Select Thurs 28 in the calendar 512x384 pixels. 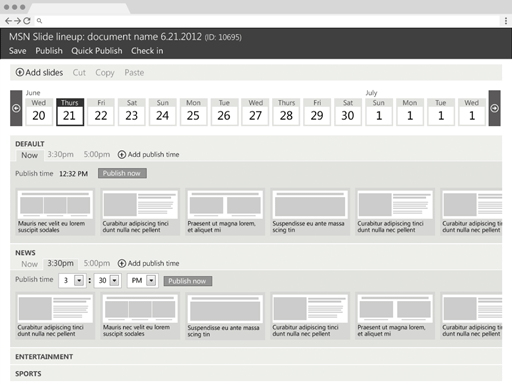click(x=286, y=112)
